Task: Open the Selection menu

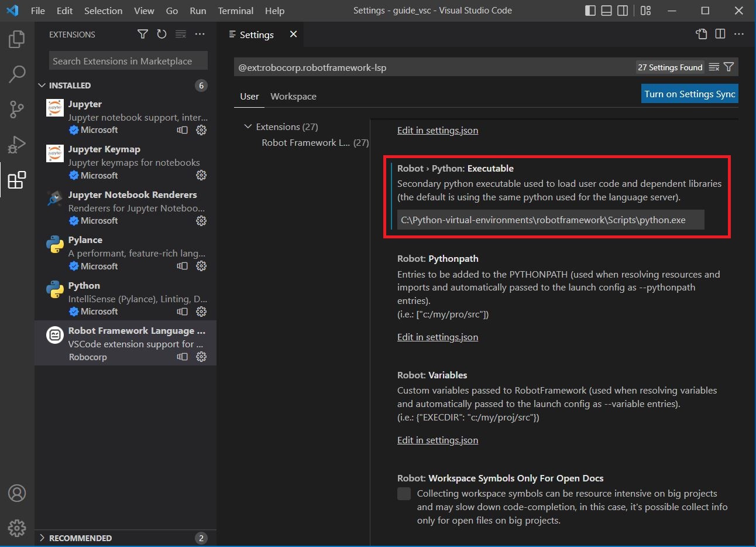Action: pos(103,11)
